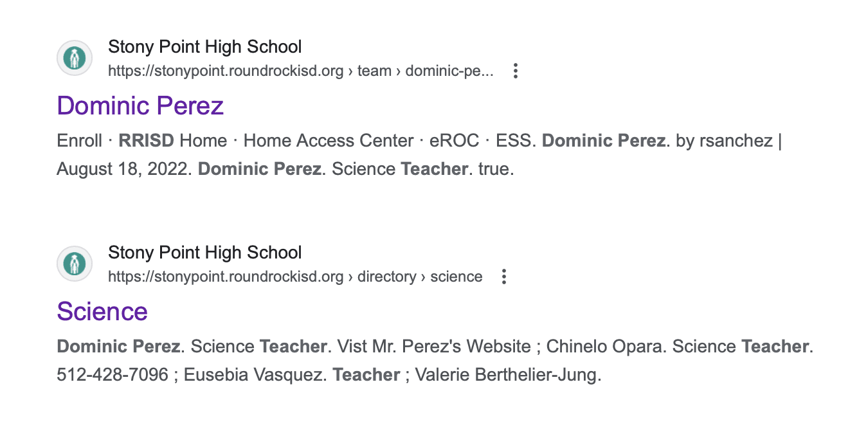868x427 pixels.
Task: Open three-dot menu for the Dominic Perez result
Action: (515, 71)
